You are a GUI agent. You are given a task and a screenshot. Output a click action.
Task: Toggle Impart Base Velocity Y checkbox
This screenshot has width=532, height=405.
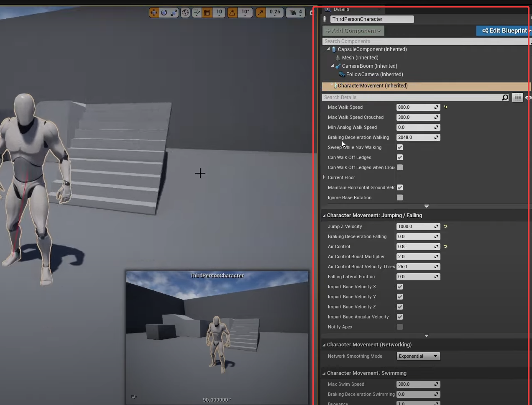click(400, 297)
